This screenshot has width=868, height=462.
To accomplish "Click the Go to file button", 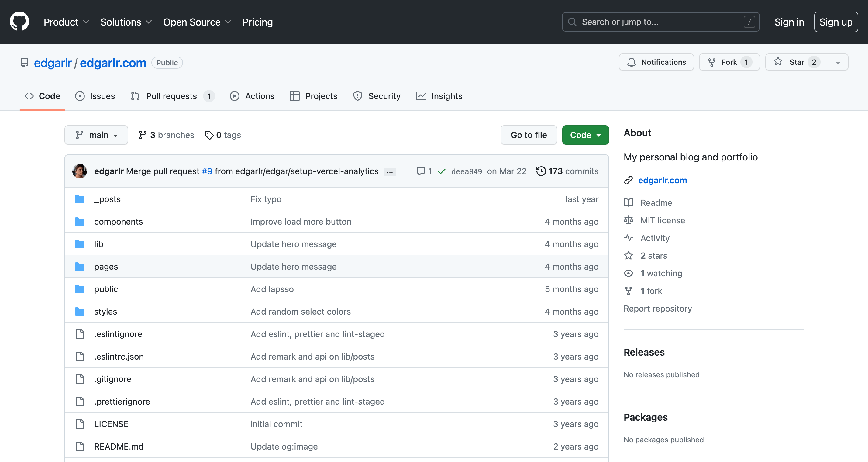I will coord(528,135).
